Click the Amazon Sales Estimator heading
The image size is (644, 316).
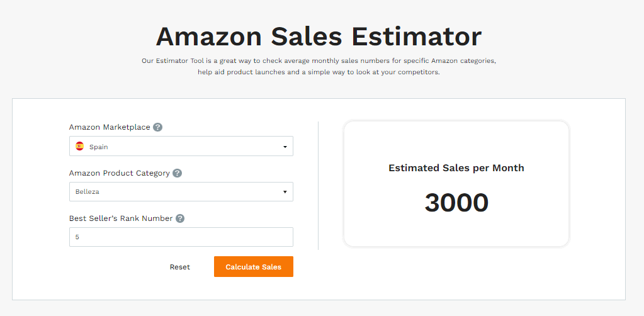coord(319,36)
